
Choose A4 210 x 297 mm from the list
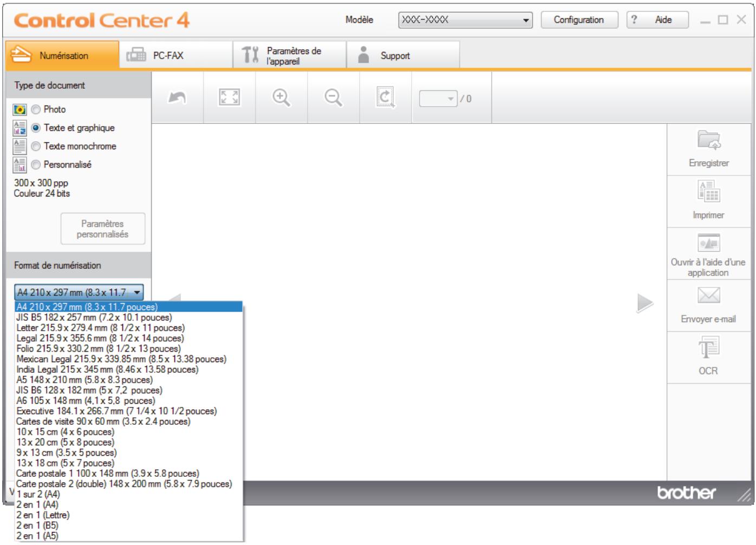(129, 307)
